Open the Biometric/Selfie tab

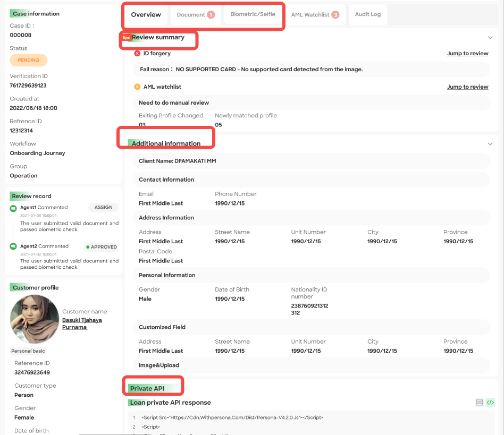[x=253, y=14]
